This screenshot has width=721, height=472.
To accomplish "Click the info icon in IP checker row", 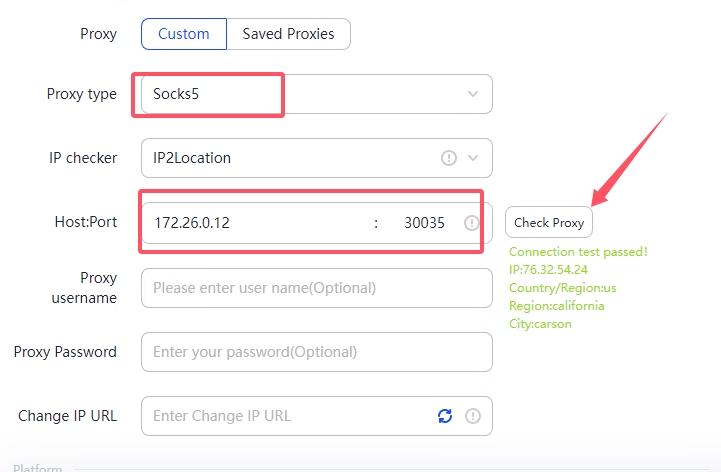I will click(449, 158).
